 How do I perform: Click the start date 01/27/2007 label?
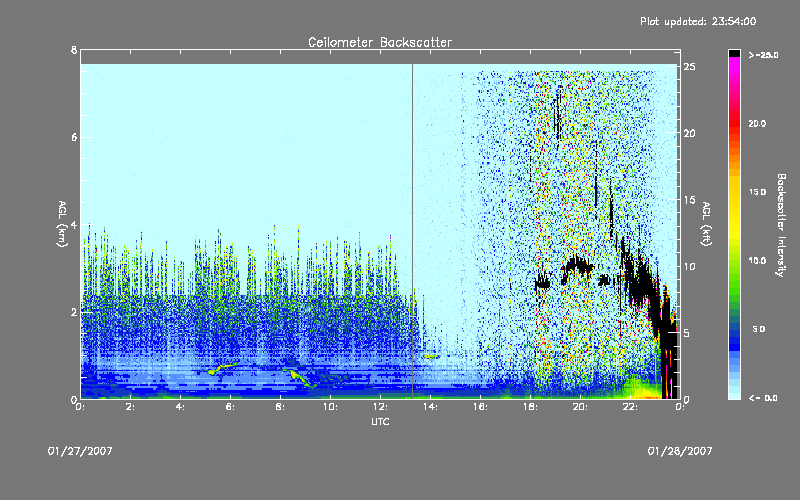[x=80, y=451]
